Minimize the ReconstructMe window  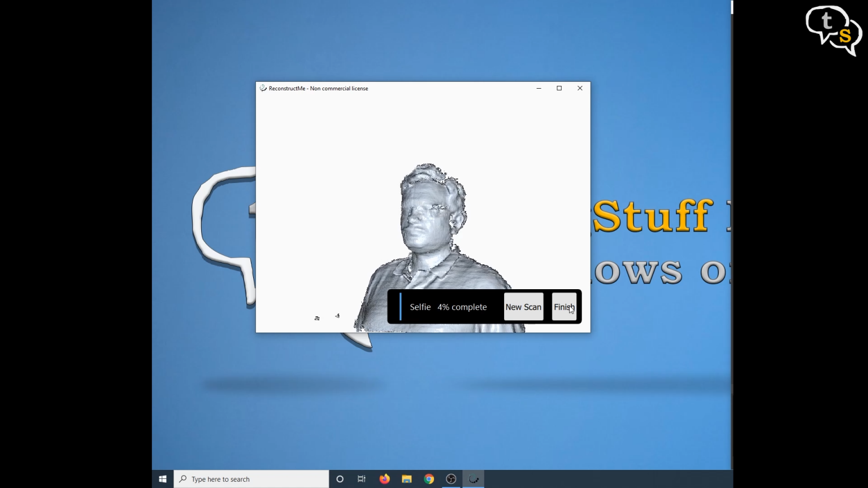pos(539,88)
